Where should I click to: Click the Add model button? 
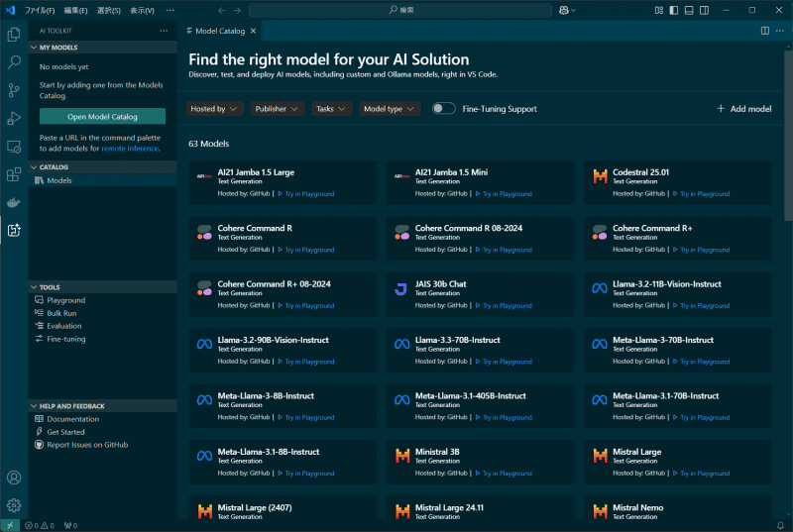tap(744, 109)
